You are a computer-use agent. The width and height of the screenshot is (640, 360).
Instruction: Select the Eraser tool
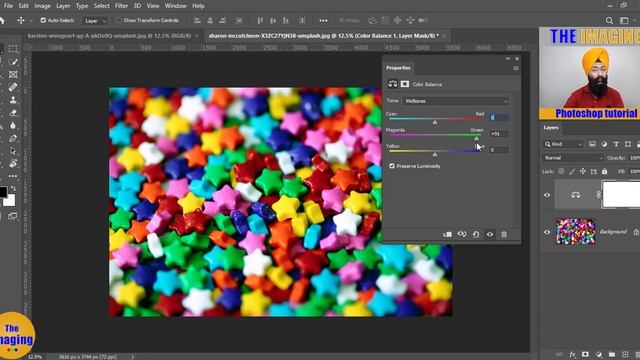pos(13,113)
